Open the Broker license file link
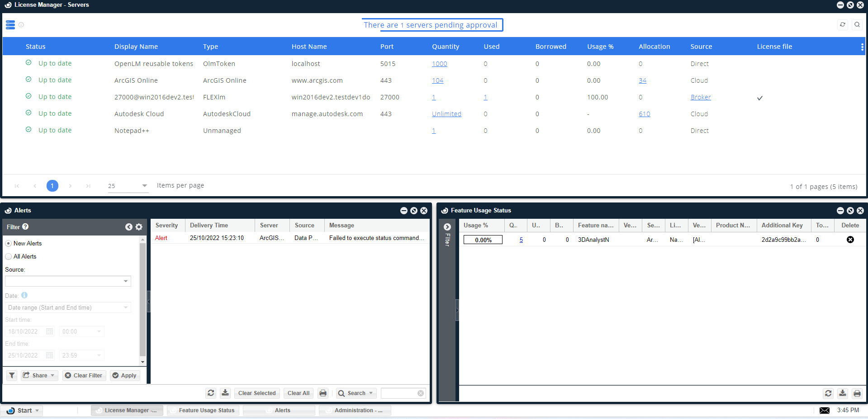The image size is (868, 419). pyautogui.click(x=700, y=97)
